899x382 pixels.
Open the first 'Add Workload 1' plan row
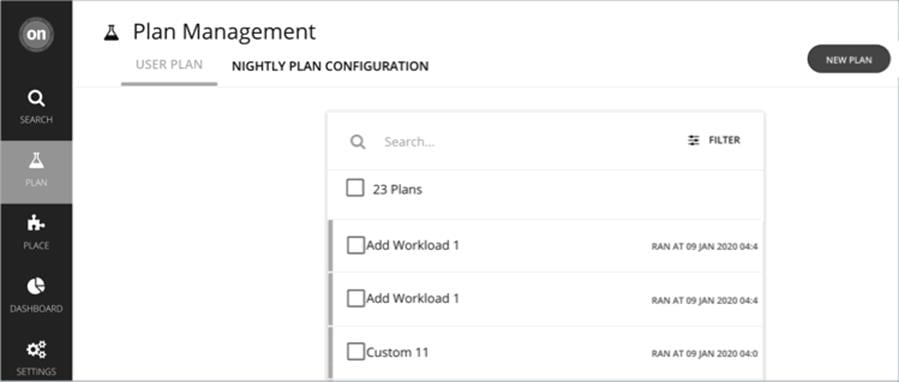[548, 245]
